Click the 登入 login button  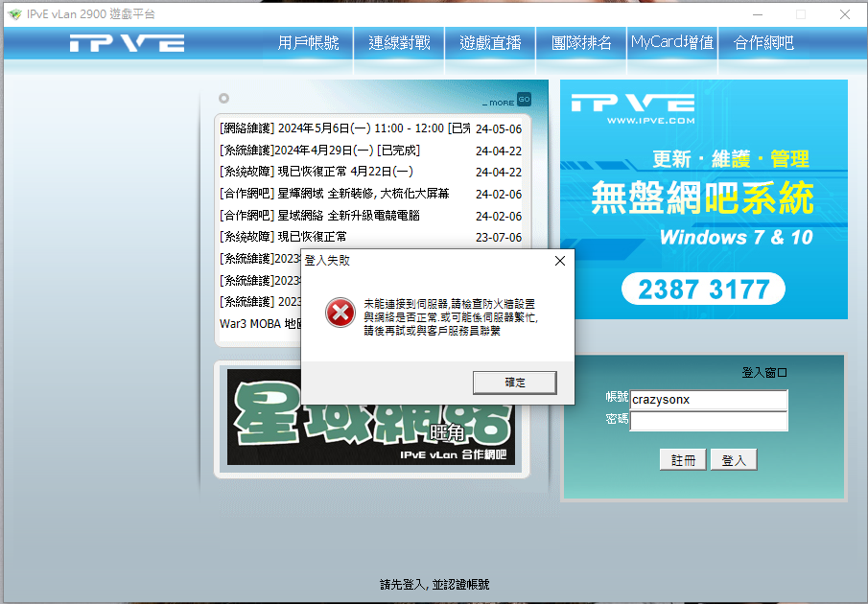(x=734, y=459)
